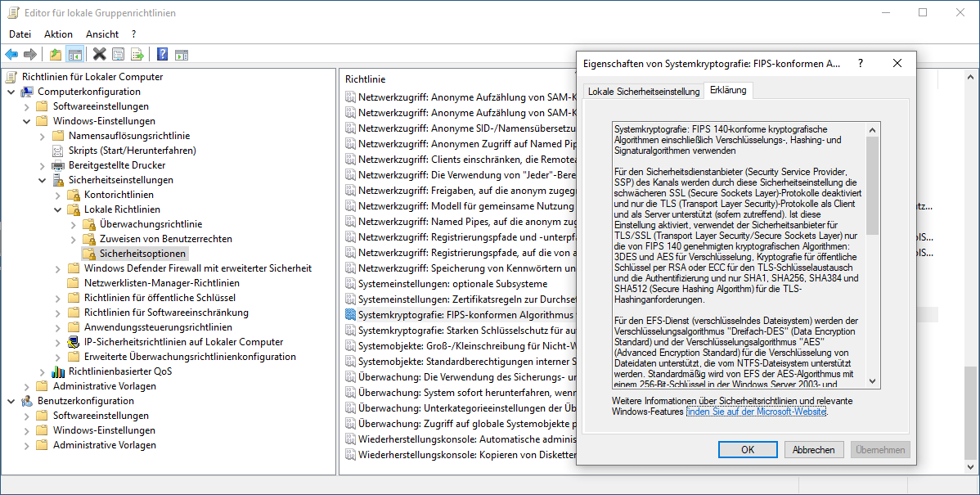Toggle the show/hide console tree button

pos(74,55)
